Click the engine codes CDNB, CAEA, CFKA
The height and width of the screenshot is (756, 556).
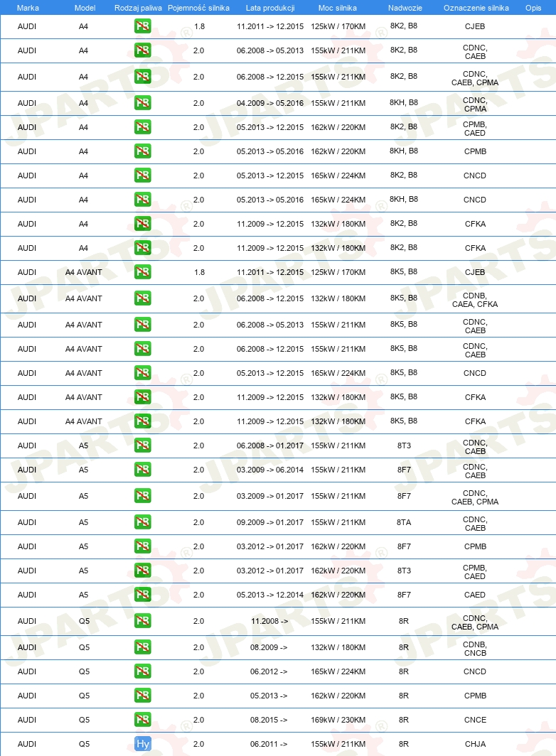pyautogui.click(x=475, y=300)
